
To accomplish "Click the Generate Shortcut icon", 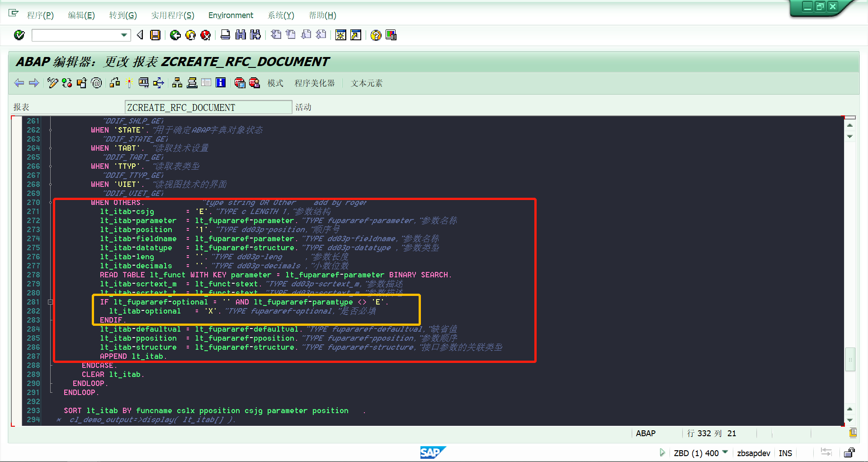I will coord(356,35).
